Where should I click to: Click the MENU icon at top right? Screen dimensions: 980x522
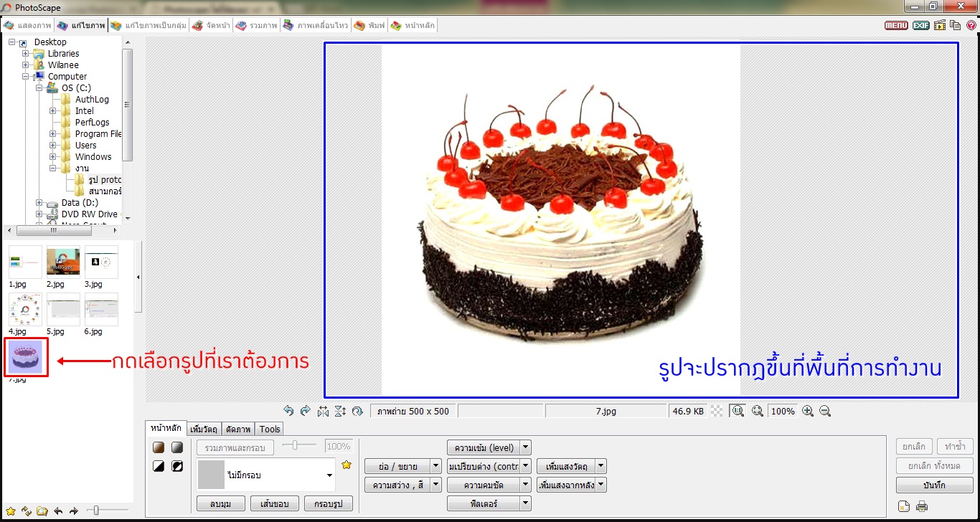point(896,25)
